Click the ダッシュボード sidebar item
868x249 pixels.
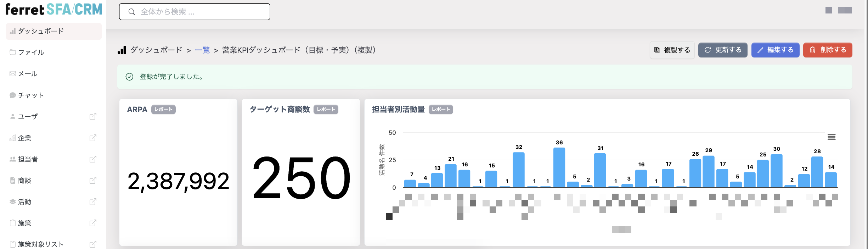[x=54, y=31]
